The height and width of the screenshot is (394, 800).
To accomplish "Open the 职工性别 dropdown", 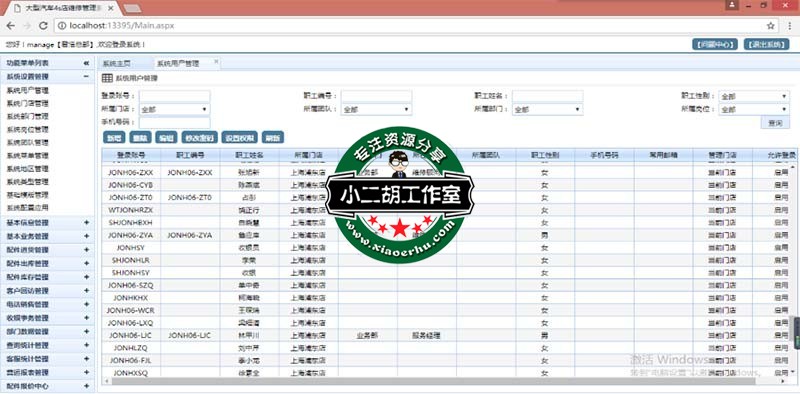I will (x=754, y=96).
